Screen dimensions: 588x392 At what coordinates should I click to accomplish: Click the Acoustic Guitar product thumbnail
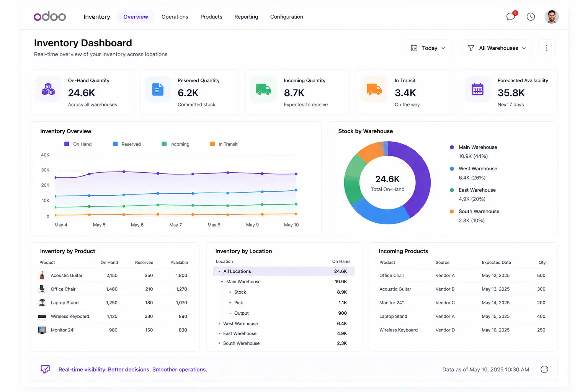pyautogui.click(x=42, y=275)
